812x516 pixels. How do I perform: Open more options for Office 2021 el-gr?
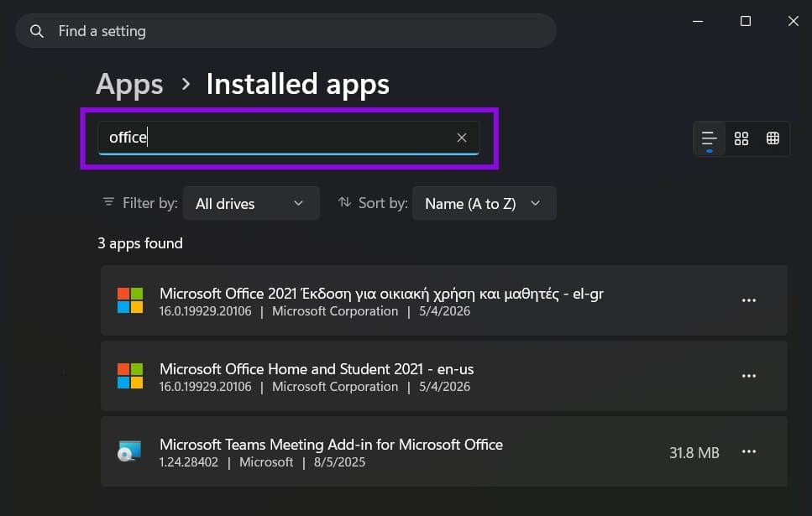[x=749, y=300]
